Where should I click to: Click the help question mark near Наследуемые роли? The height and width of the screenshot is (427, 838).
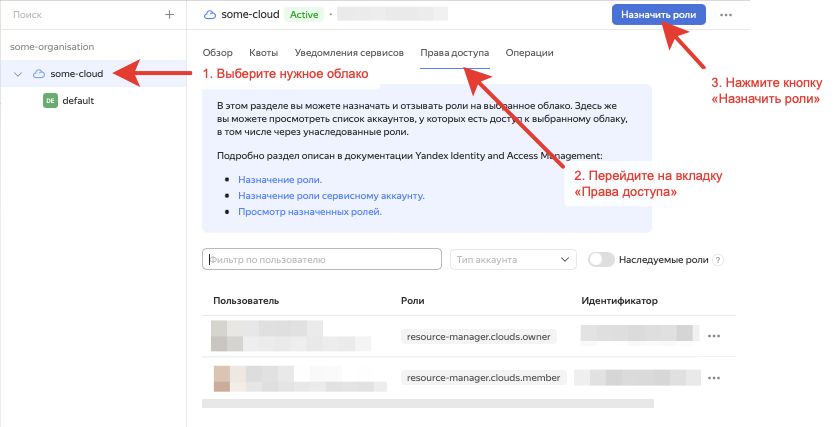click(717, 260)
